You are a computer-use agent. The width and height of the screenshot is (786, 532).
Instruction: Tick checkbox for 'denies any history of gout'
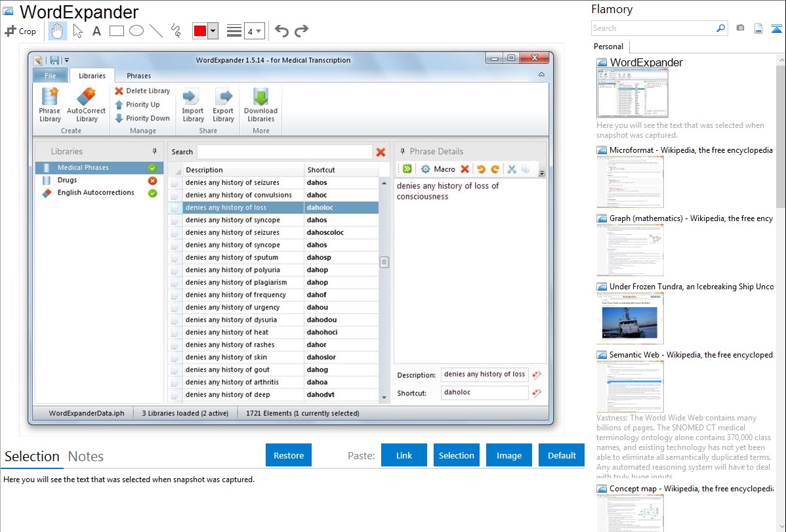pos(175,370)
